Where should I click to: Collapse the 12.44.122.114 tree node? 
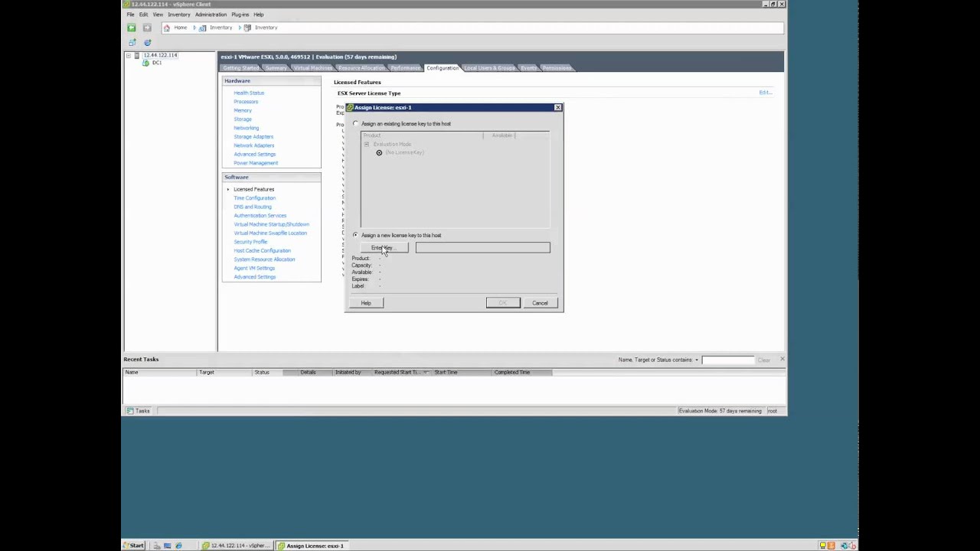[128, 55]
